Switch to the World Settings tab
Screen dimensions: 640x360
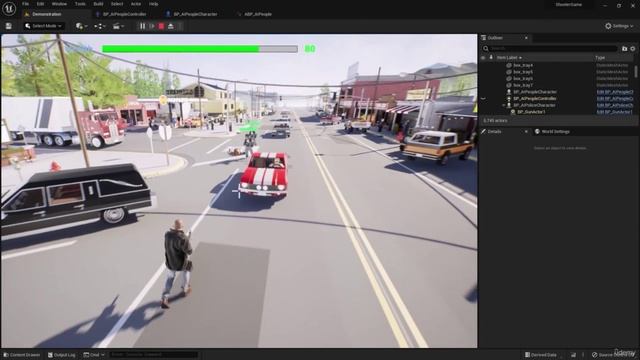click(x=552, y=132)
